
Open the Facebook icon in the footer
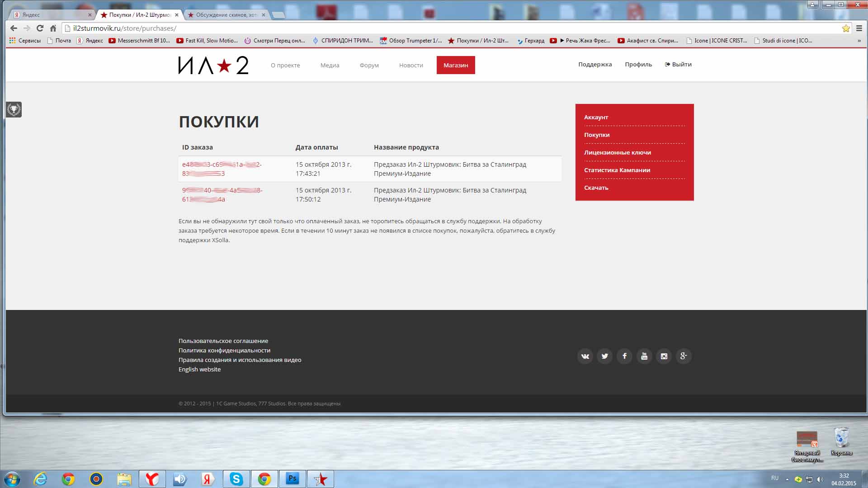(624, 356)
